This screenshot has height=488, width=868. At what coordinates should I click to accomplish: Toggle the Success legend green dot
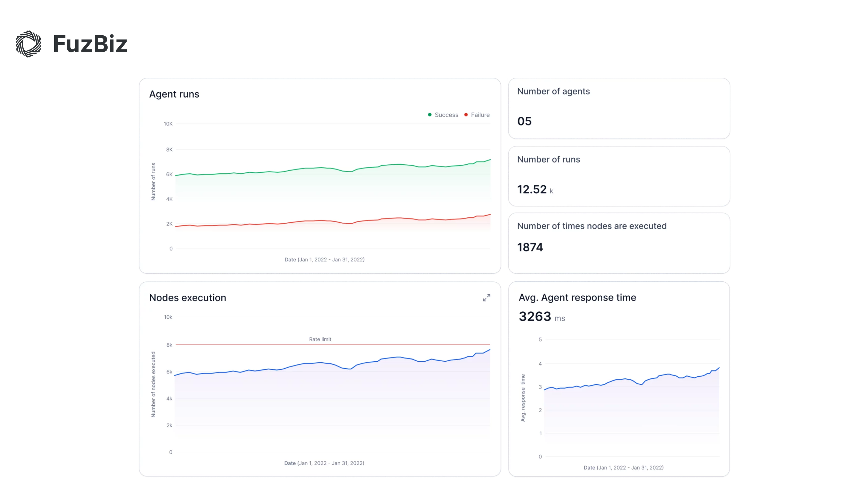tap(430, 115)
